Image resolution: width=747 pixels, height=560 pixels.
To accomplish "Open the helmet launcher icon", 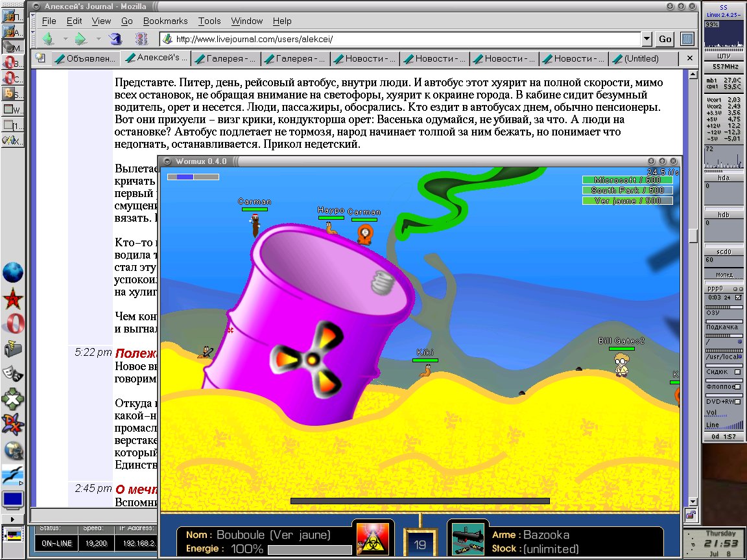I will 13,450.
